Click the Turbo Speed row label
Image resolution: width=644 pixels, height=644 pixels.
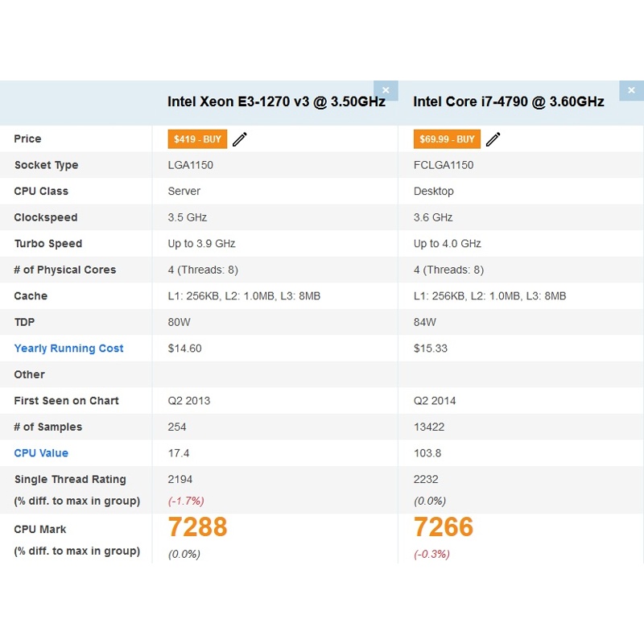click(x=48, y=244)
